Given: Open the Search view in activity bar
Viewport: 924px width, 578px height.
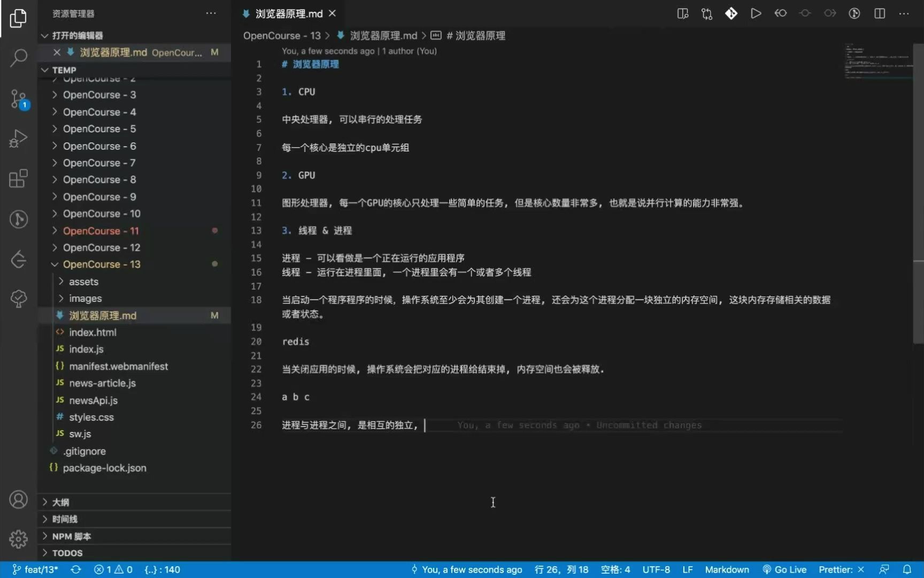Looking at the screenshot, I should [x=18, y=58].
